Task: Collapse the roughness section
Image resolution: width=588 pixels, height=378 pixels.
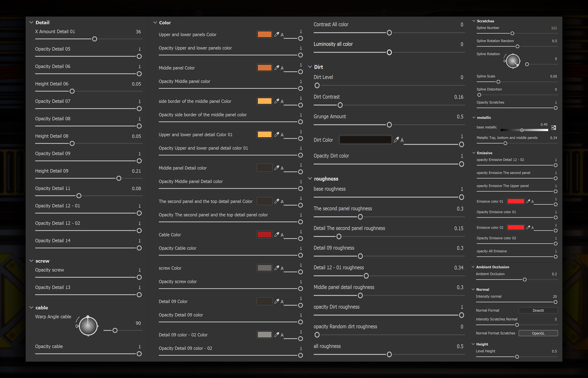Action: coord(310,178)
